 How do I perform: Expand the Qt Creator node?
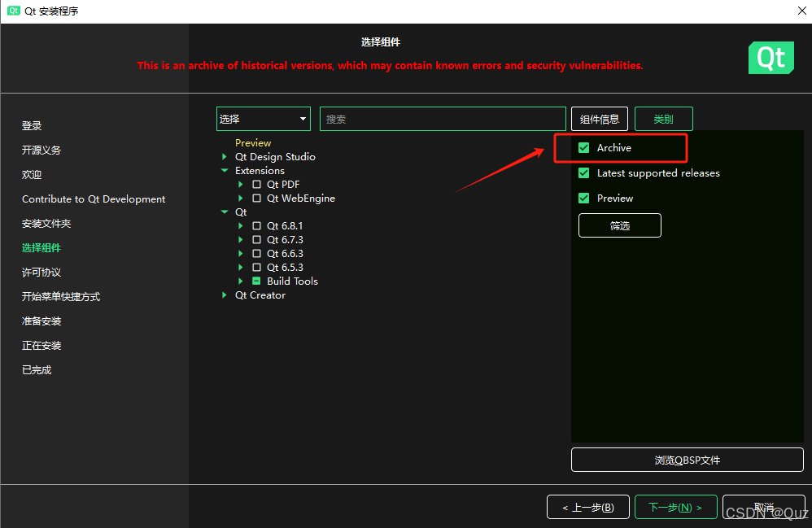click(x=225, y=295)
